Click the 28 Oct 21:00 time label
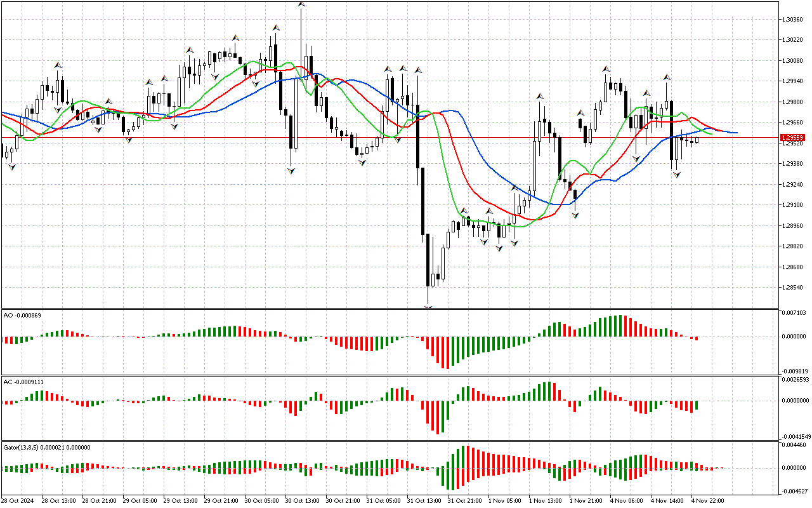812x508 pixels. pos(99,501)
